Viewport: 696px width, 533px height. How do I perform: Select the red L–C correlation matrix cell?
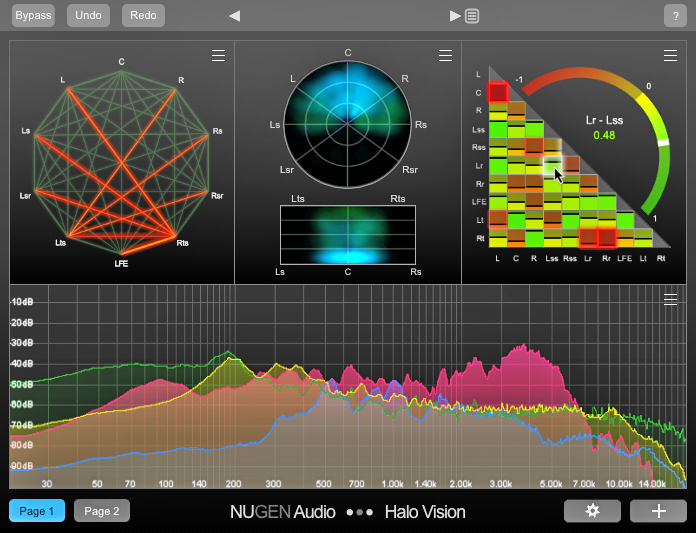click(x=499, y=93)
